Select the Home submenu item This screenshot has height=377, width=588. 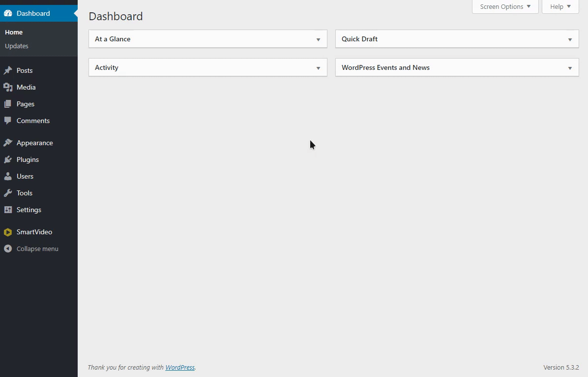coord(14,32)
